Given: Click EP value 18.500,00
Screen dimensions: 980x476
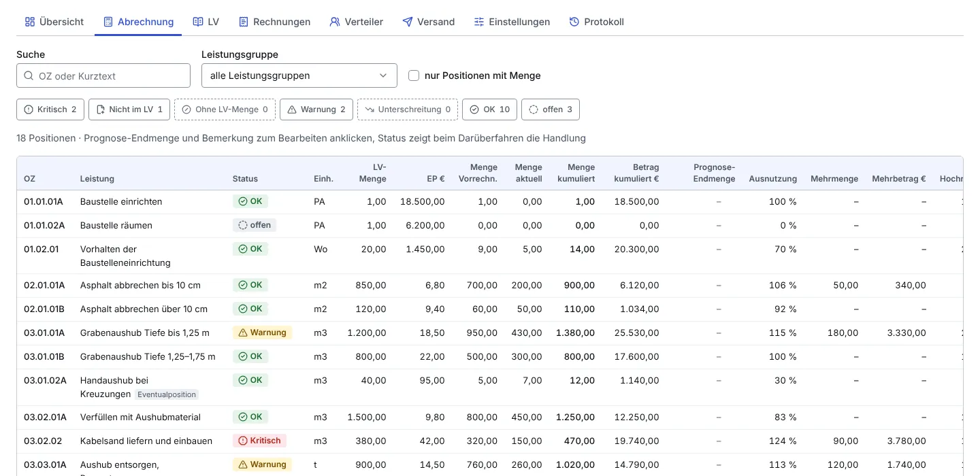Looking at the screenshot, I should (423, 202).
